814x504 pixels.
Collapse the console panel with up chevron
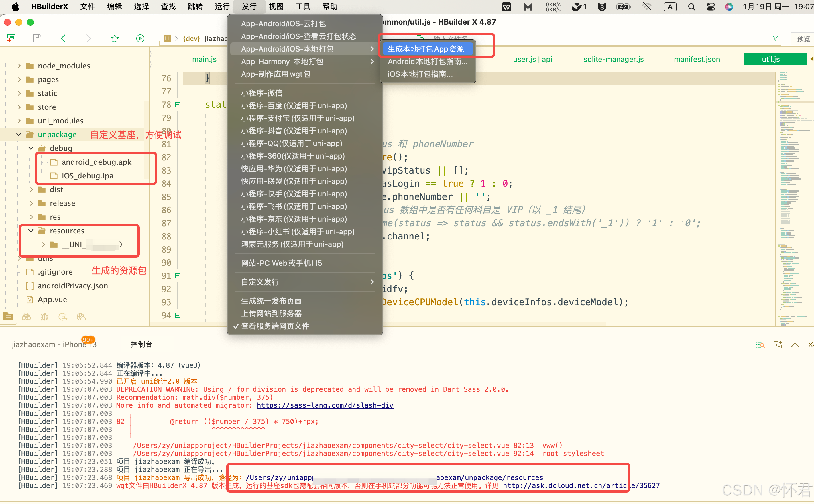point(795,345)
